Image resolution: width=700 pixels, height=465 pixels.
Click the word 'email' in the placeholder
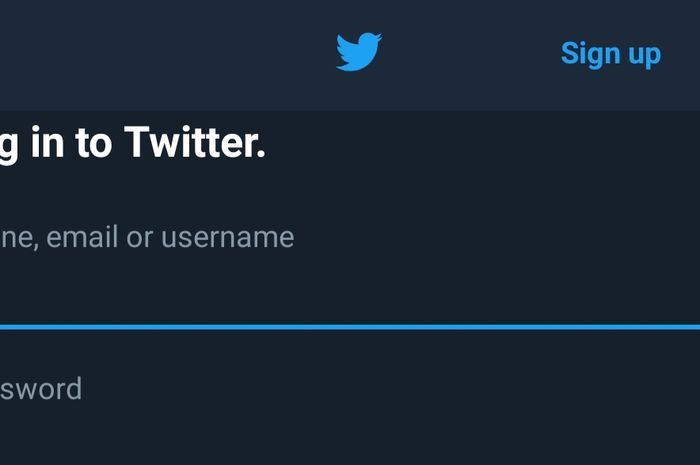tap(82, 237)
